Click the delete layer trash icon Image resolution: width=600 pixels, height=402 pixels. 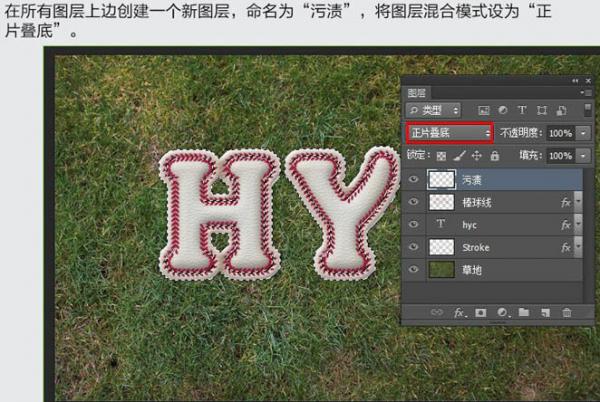[x=566, y=313]
